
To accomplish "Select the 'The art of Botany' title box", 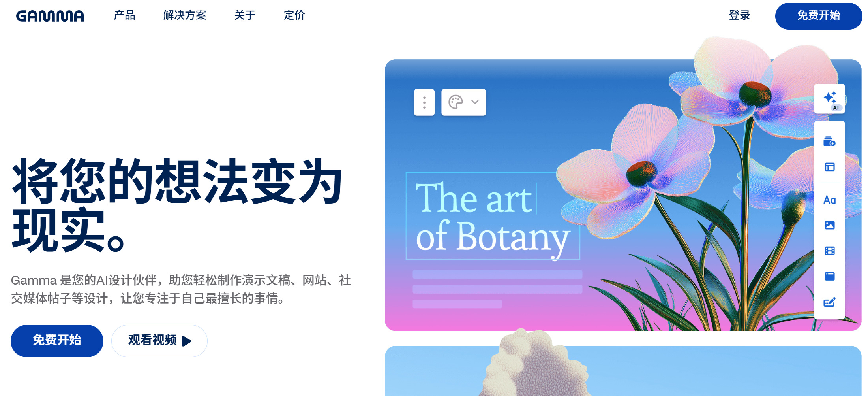I will point(493,216).
